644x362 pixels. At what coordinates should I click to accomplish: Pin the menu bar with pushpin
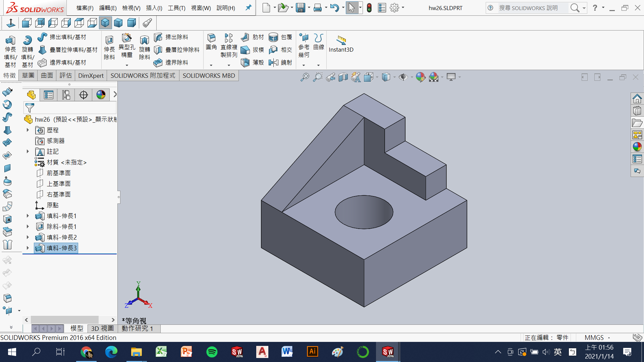click(248, 7)
